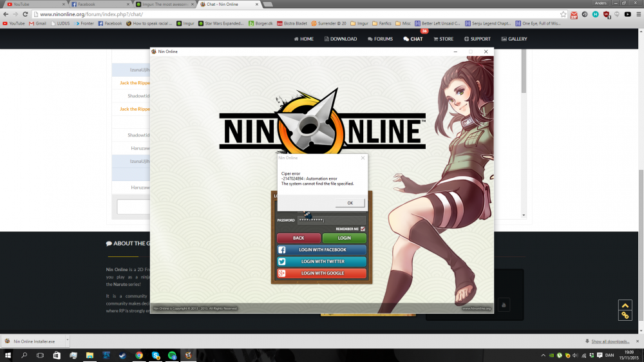The height and width of the screenshot is (362, 644).
Task: Expand the Nin Online Installer.exe download options
Action: [66, 341]
